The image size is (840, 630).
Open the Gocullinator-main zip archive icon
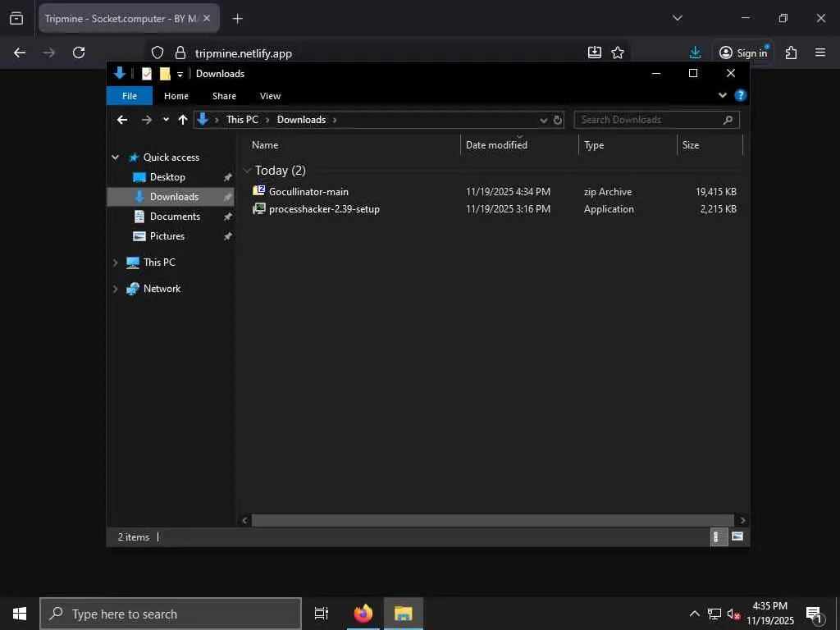click(x=258, y=190)
